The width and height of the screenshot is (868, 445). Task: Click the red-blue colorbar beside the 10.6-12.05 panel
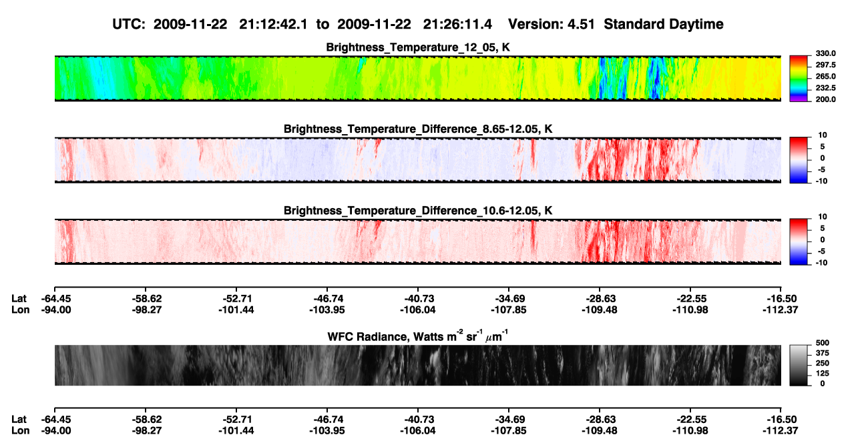click(x=799, y=241)
